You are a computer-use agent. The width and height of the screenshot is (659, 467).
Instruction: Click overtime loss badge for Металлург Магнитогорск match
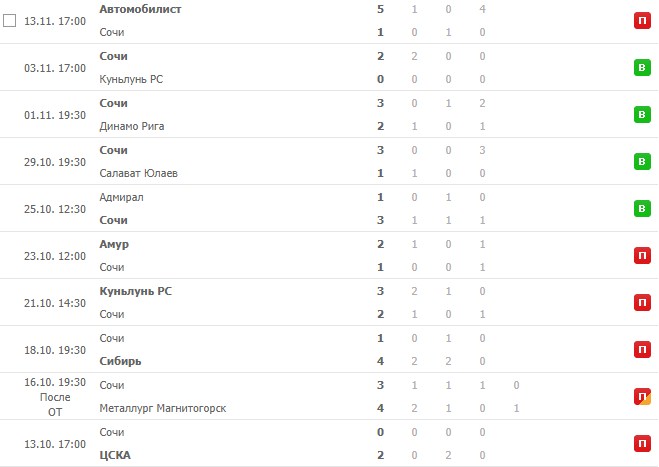(x=640, y=397)
